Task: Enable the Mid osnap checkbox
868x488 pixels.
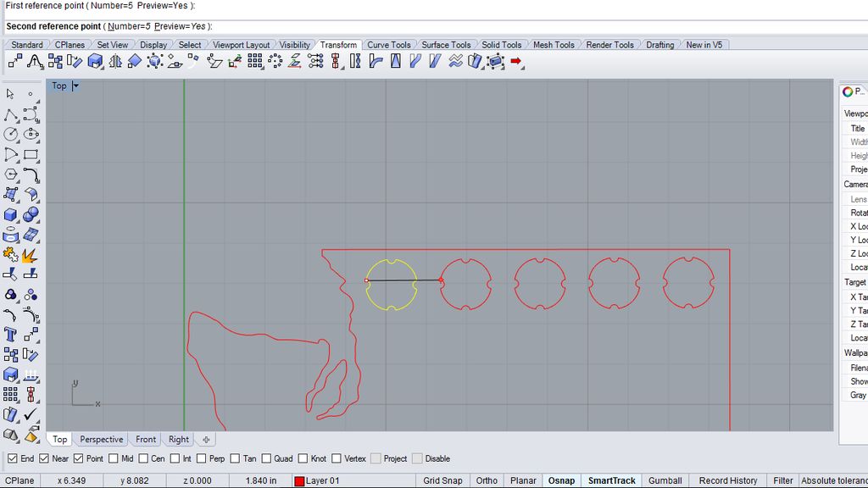Action: [x=114, y=458]
